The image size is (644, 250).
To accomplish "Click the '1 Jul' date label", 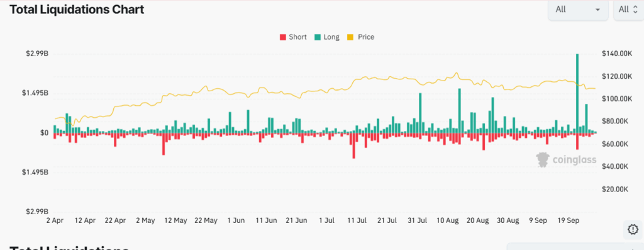I will coord(326,221).
